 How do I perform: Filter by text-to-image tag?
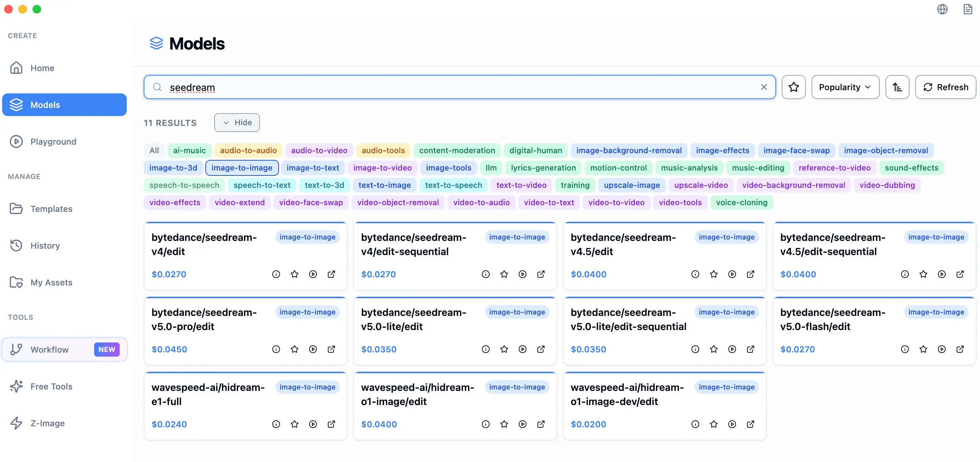click(x=384, y=185)
